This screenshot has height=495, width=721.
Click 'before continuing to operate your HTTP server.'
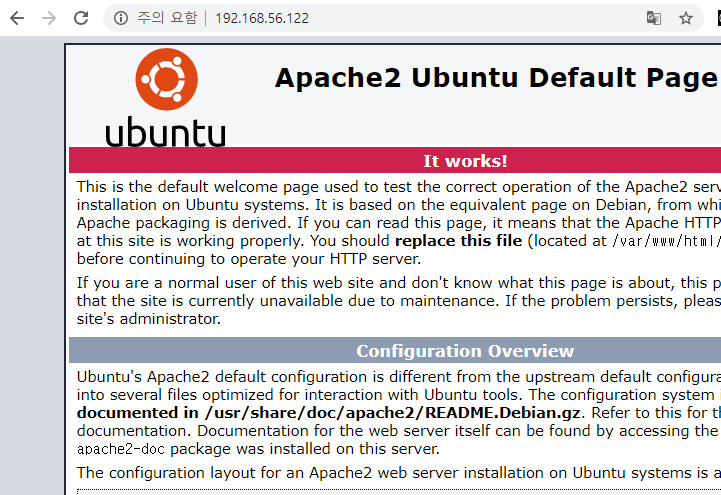(x=249, y=259)
